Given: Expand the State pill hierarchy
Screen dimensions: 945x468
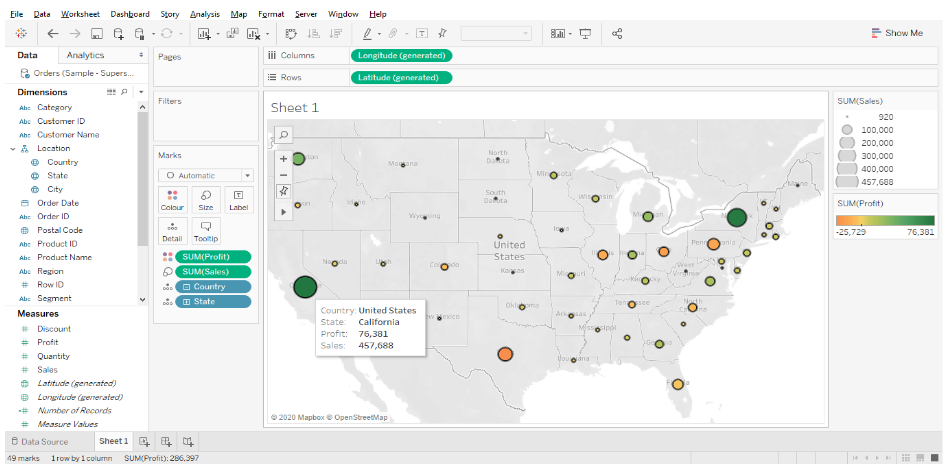Looking at the screenshot, I should tap(185, 302).
